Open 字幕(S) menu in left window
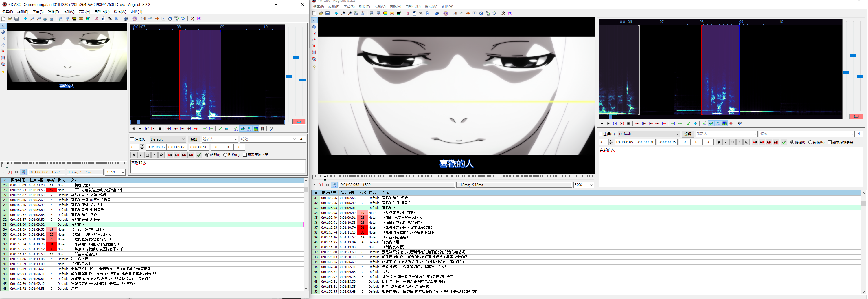Image resolution: width=868 pixels, height=299 pixels. coord(38,12)
